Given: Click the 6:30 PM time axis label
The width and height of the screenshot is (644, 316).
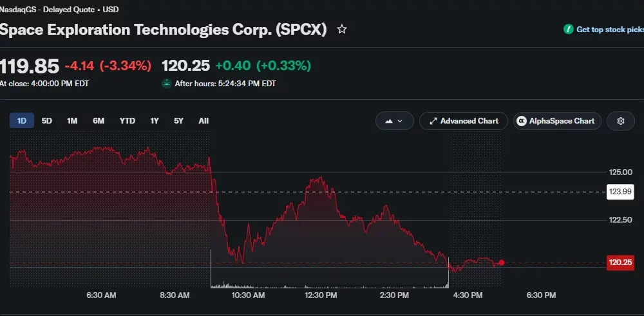Looking at the screenshot, I should (x=542, y=295).
